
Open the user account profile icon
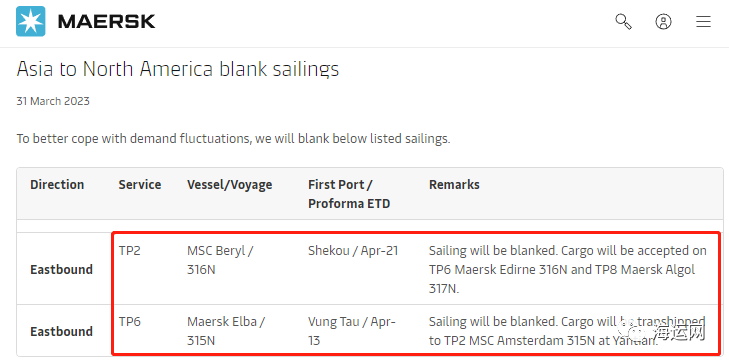663,21
